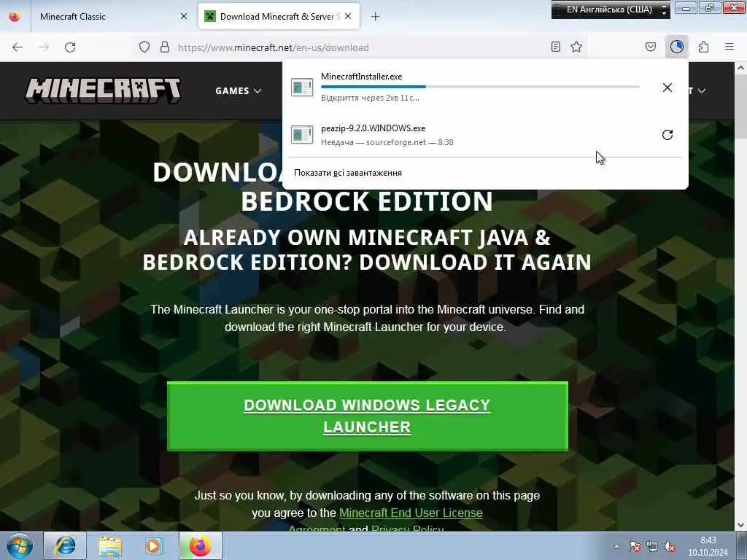Bookmark this page with the star icon
Screen dimensions: 747x560
pos(576,47)
